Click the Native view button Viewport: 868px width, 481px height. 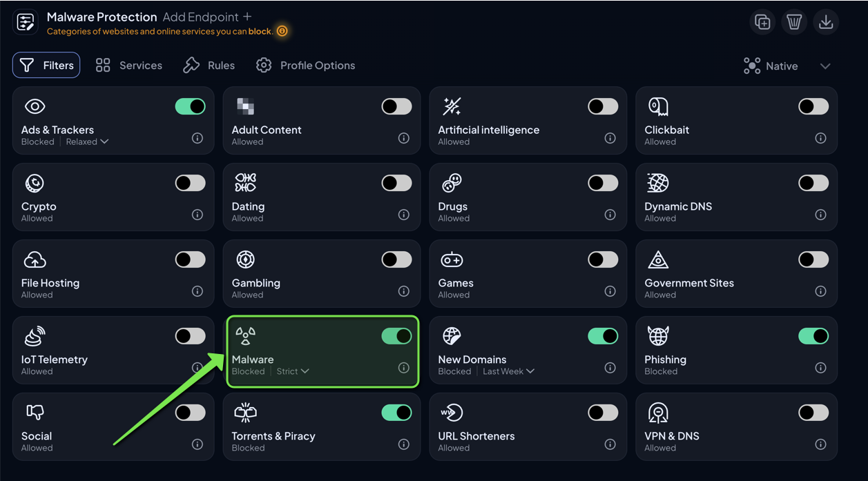click(771, 66)
